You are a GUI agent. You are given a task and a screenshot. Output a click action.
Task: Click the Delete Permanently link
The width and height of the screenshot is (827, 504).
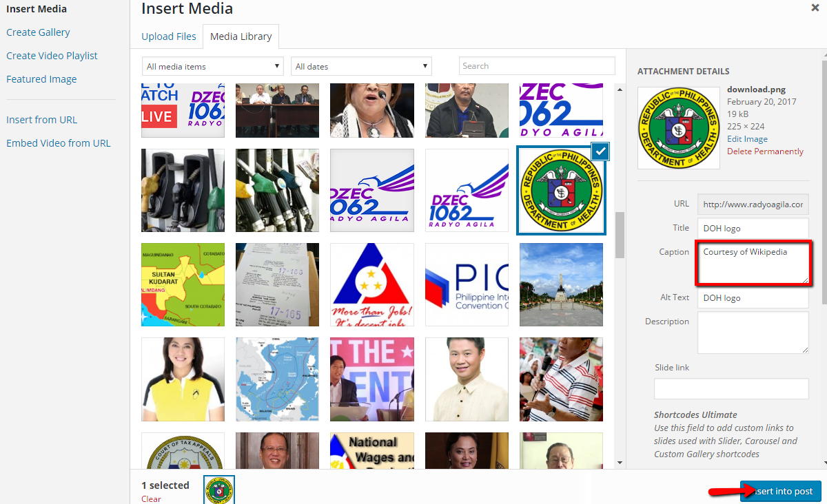click(765, 151)
